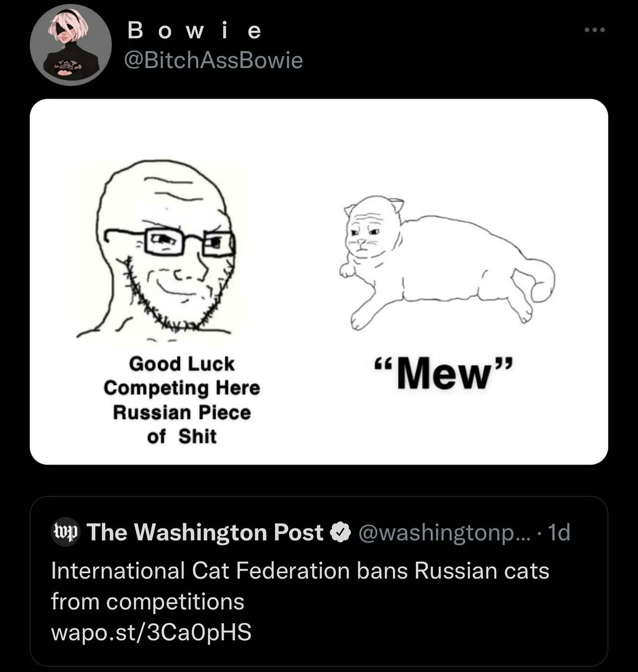Click The Washington Post logo avatar
The height and width of the screenshot is (672, 638).
[65, 533]
